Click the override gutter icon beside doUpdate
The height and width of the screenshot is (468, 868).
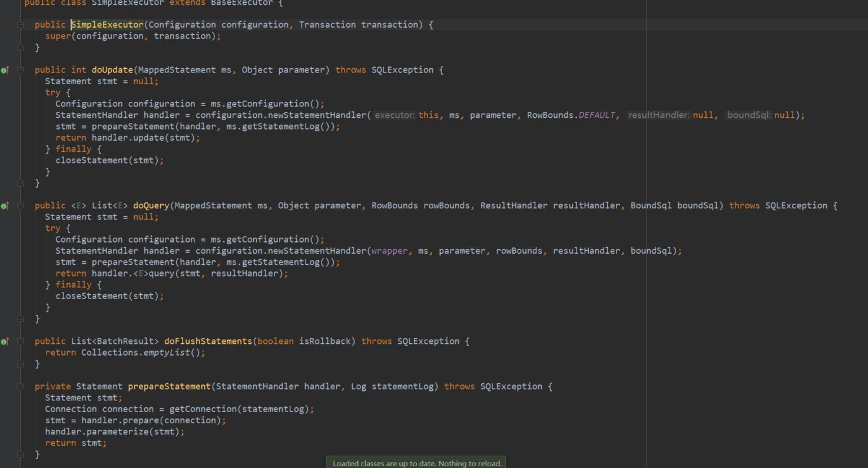(x=5, y=70)
